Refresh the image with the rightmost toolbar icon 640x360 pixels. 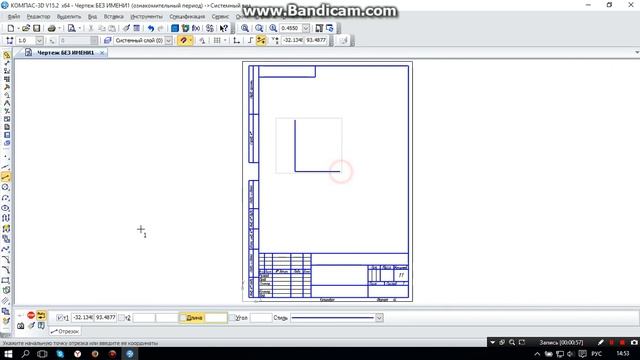click(x=329, y=28)
